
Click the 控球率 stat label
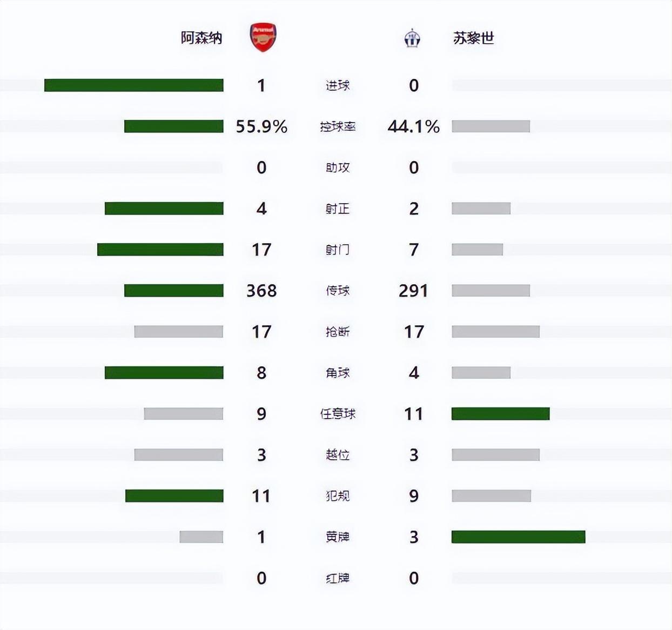tap(338, 126)
